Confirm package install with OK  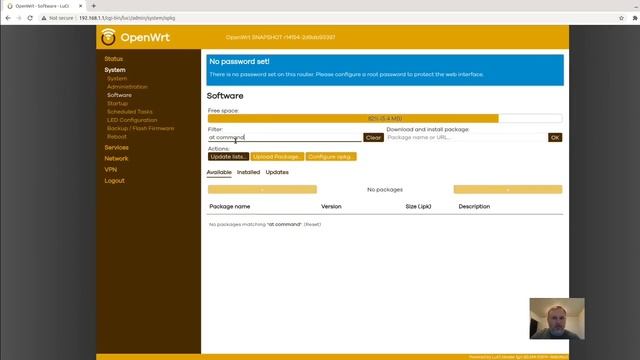pos(555,138)
